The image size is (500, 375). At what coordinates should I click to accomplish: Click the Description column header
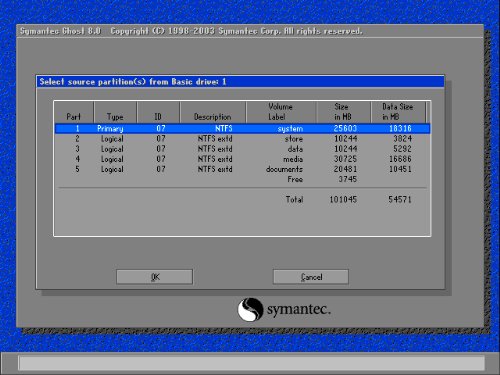point(213,112)
